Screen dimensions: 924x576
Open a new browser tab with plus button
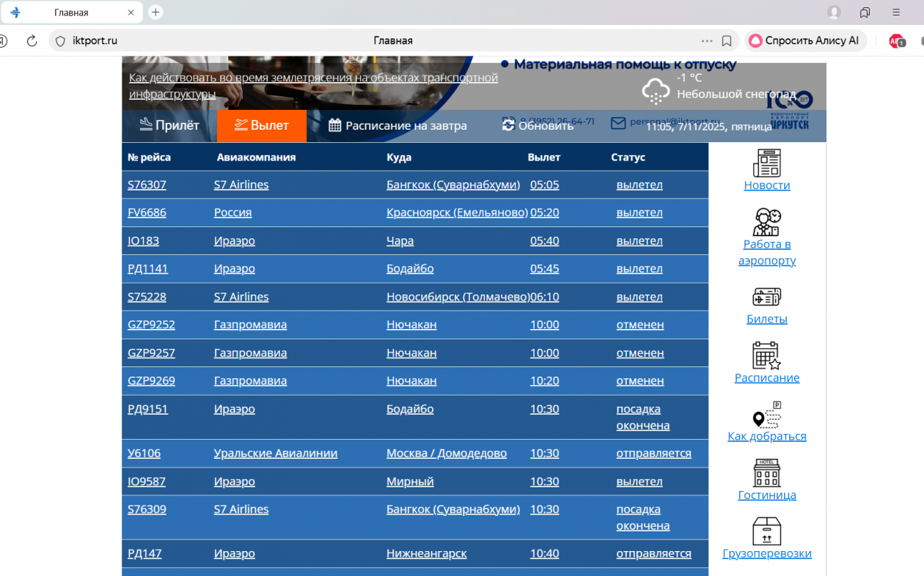(x=155, y=12)
